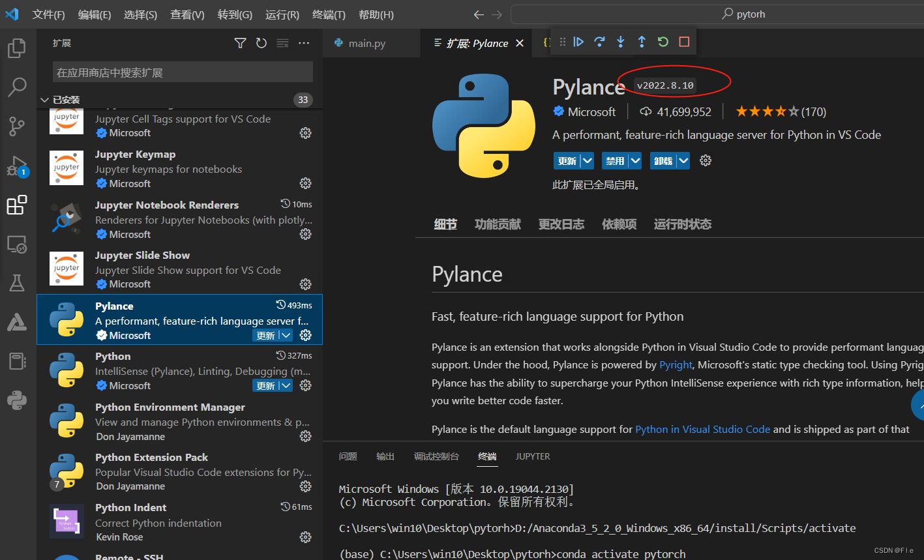Click the star rating (170)
The image size is (924, 560).
pos(781,111)
